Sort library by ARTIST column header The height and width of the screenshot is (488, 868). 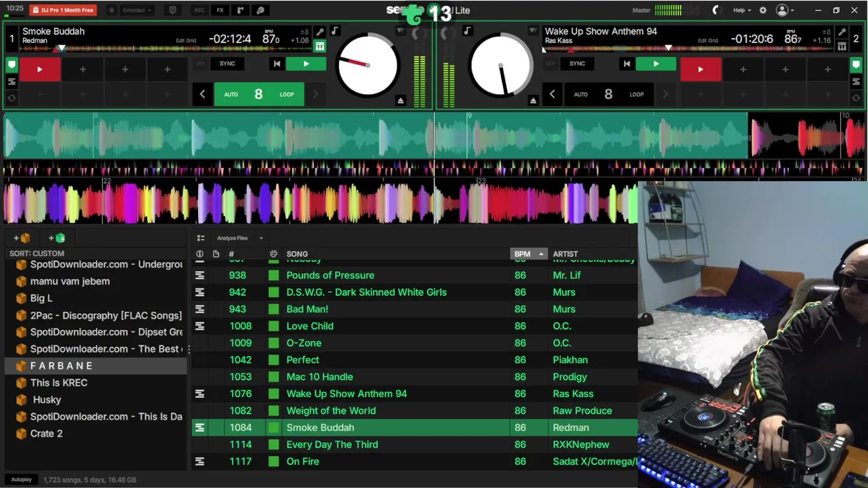click(x=566, y=253)
